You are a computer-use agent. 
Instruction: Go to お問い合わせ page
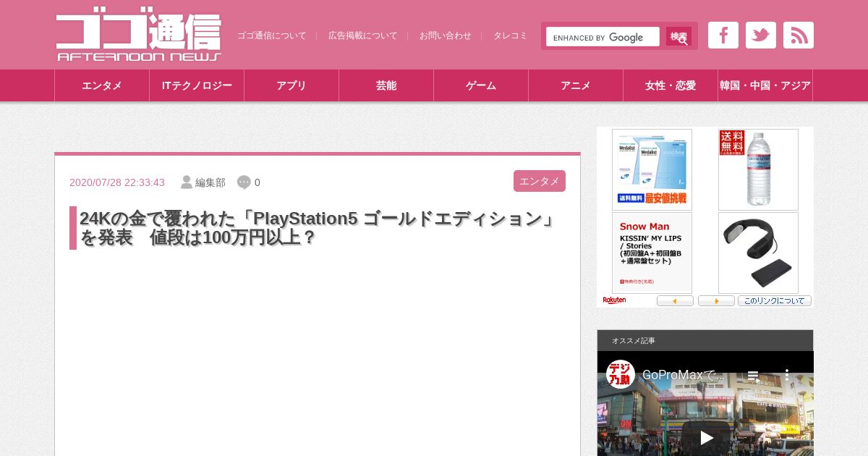pyautogui.click(x=446, y=35)
